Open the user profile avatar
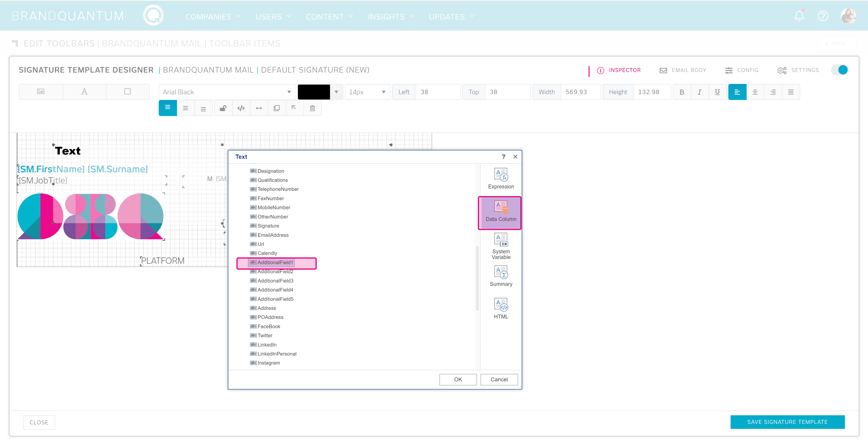The image size is (868, 444). [848, 16]
